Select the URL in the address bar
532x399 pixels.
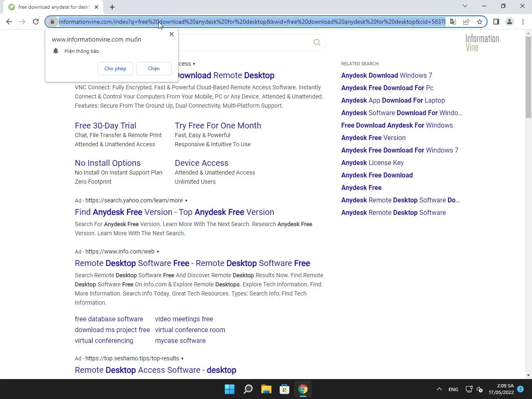click(x=252, y=22)
